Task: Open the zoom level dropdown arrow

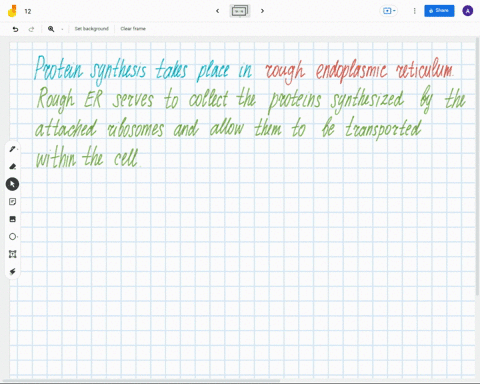Action: [x=62, y=29]
